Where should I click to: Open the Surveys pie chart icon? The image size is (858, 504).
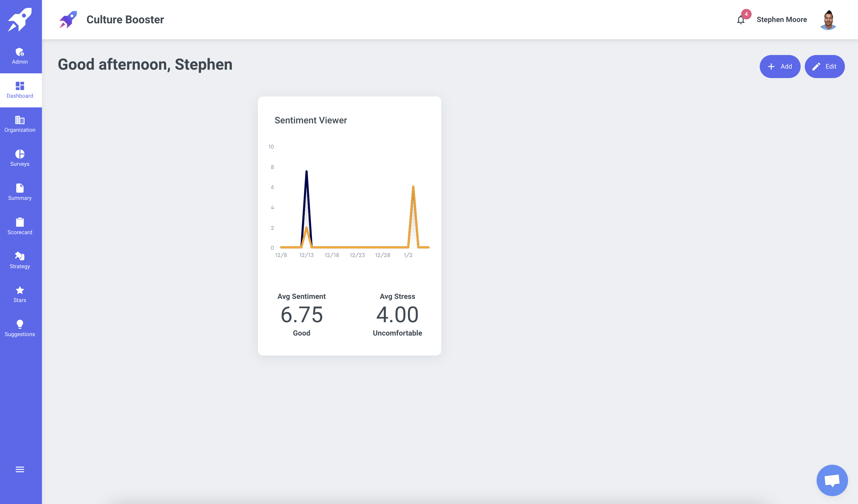[20, 154]
